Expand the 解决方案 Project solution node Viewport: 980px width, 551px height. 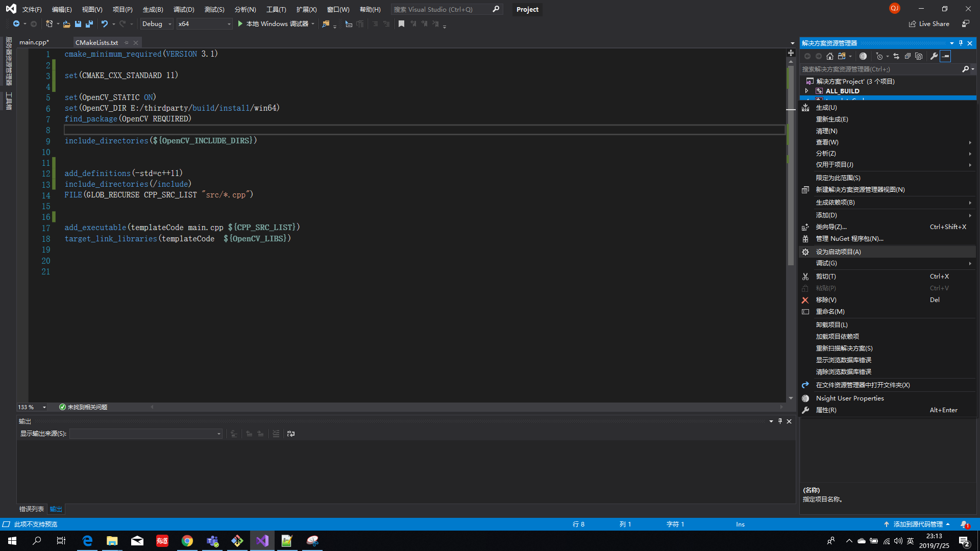(805, 81)
